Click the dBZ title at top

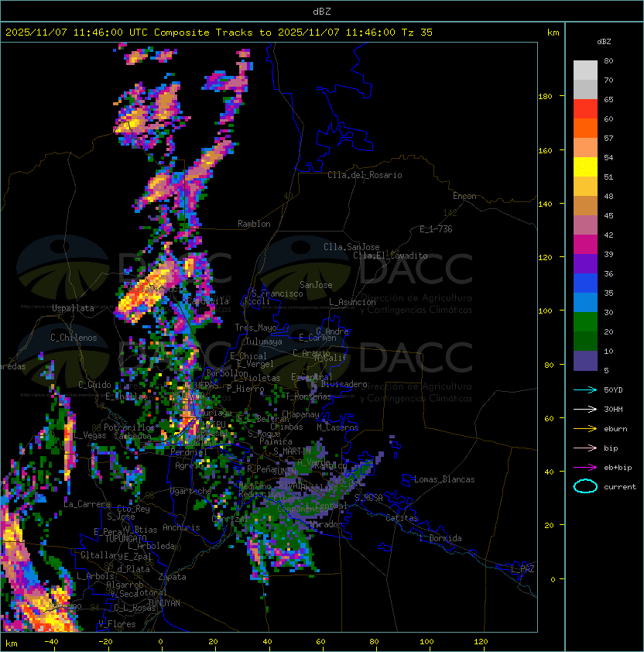coord(322,12)
